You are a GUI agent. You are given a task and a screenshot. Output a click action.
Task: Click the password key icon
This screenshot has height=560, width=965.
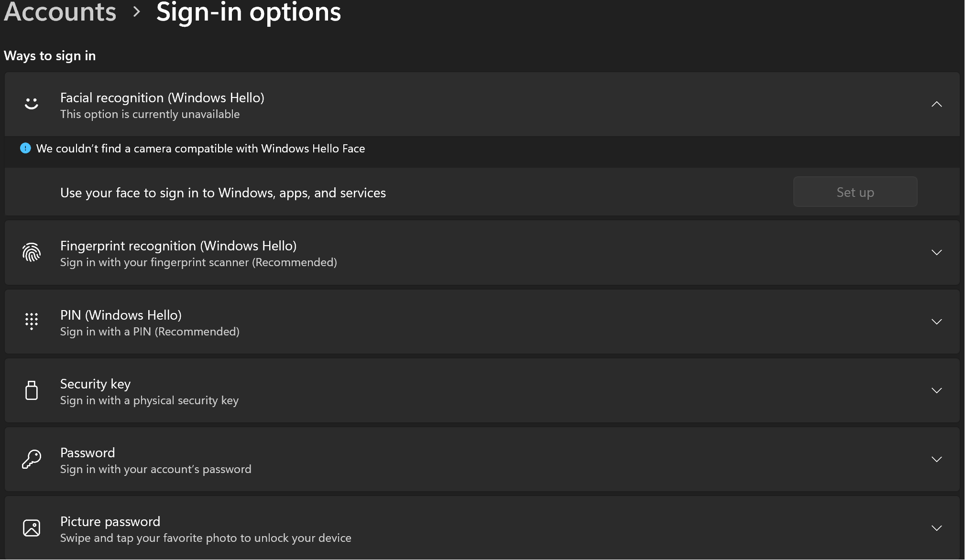(x=32, y=459)
